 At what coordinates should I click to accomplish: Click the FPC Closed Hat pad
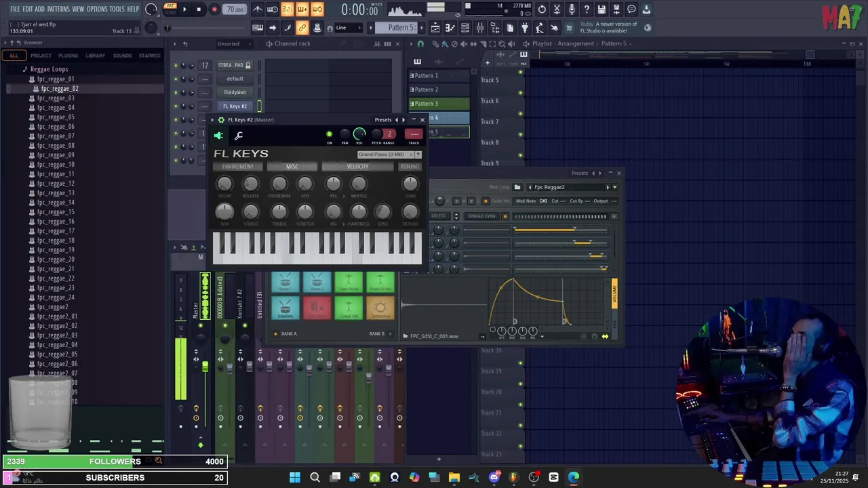pyautogui.click(x=349, y=308)
